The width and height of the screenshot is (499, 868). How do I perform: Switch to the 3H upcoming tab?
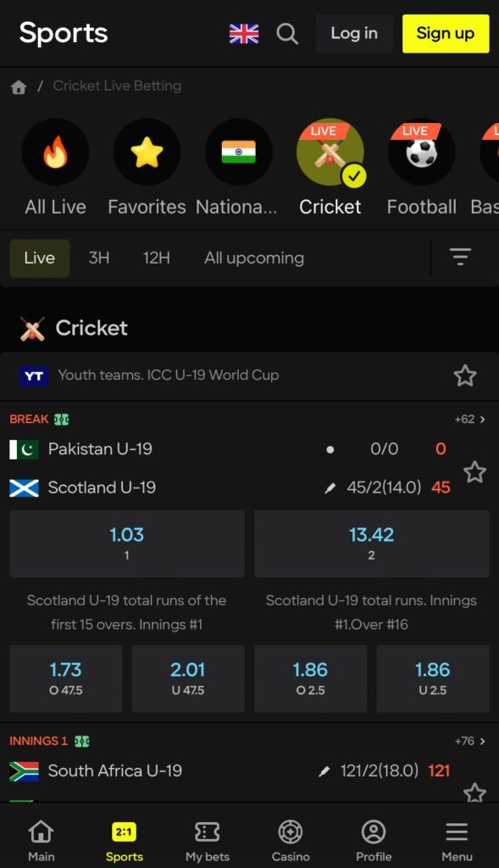98,258
